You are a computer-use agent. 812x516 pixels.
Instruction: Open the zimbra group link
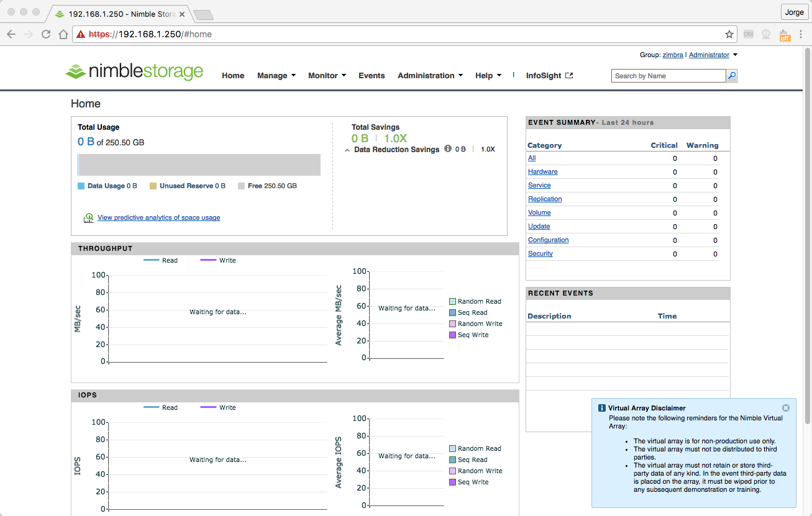pos(673,55)
